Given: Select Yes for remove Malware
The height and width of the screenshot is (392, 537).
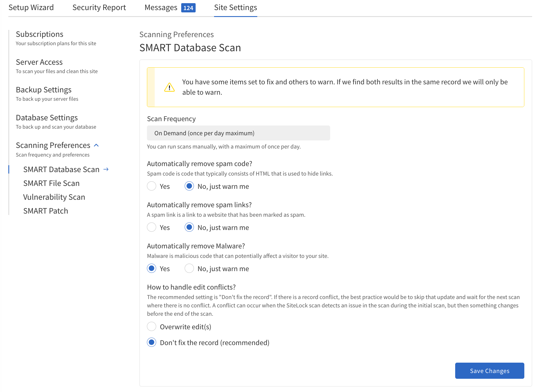Looking at the screenshot, I should (152, 269).
